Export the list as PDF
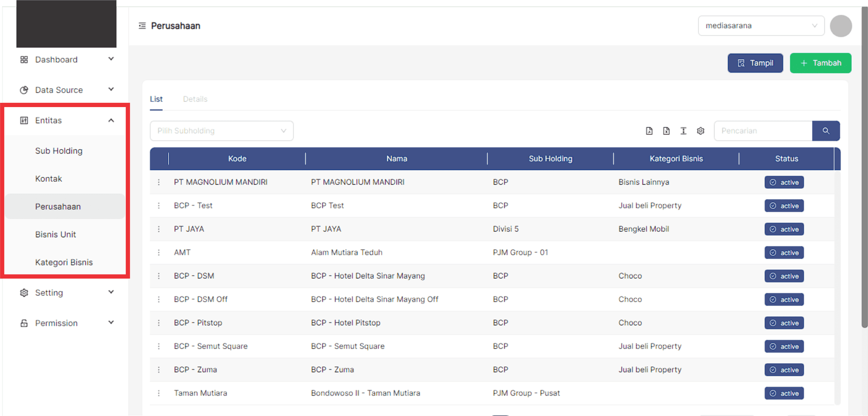Viewport: 868px width, 416px height. coord(649,131)
